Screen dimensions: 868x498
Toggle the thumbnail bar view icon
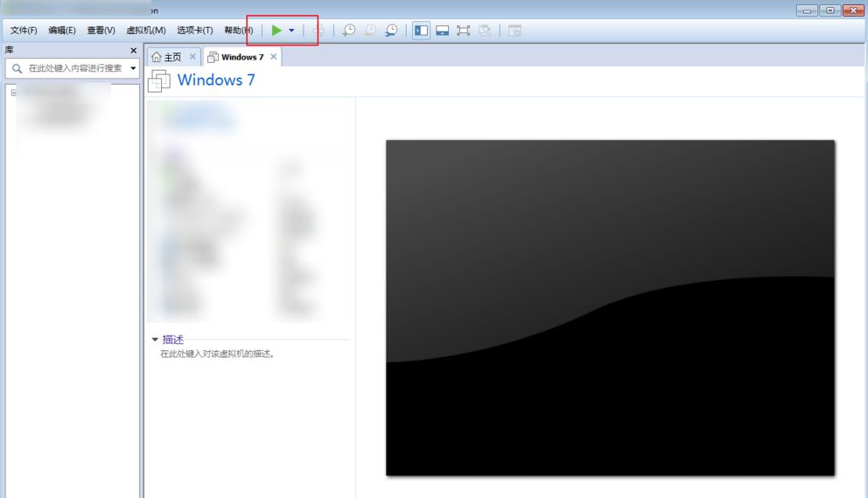tap(442, 31)
